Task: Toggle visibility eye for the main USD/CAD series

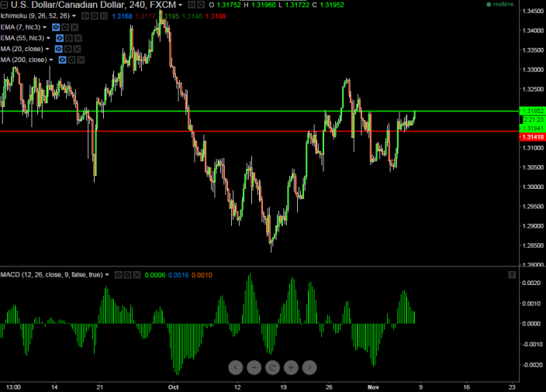Action: pyautogui.click(x=192, y=5)
